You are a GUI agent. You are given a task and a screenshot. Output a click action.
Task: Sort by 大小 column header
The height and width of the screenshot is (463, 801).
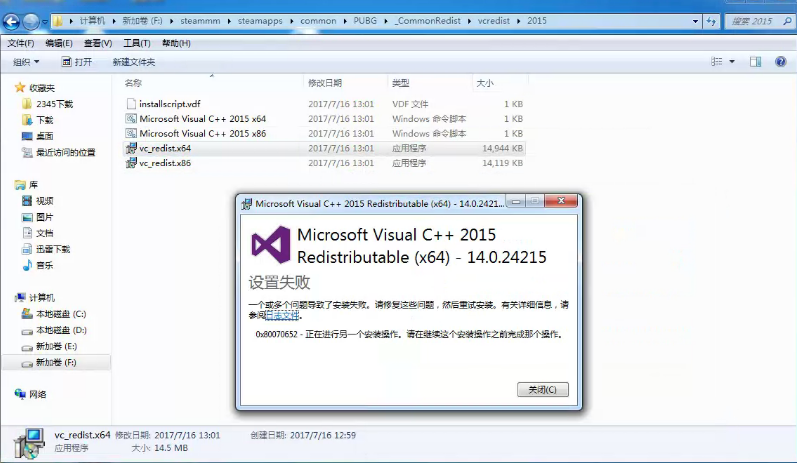coord(485,83)
